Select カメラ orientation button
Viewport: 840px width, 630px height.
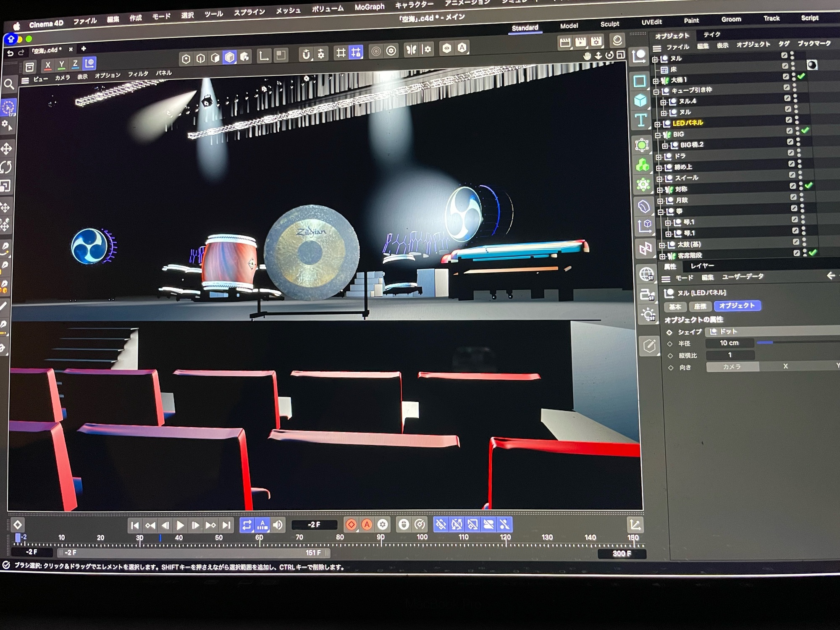pyautogui.click(x=732, y=367)
